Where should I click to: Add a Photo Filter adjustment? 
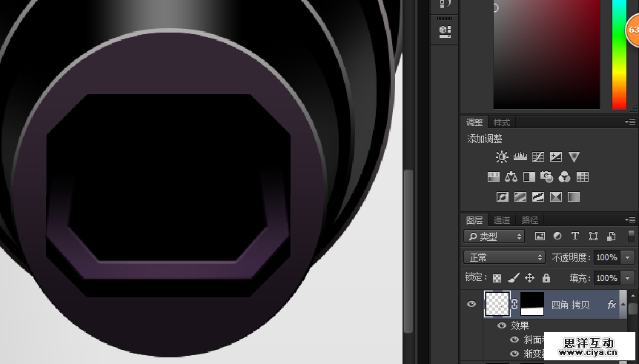pos(547,177)
